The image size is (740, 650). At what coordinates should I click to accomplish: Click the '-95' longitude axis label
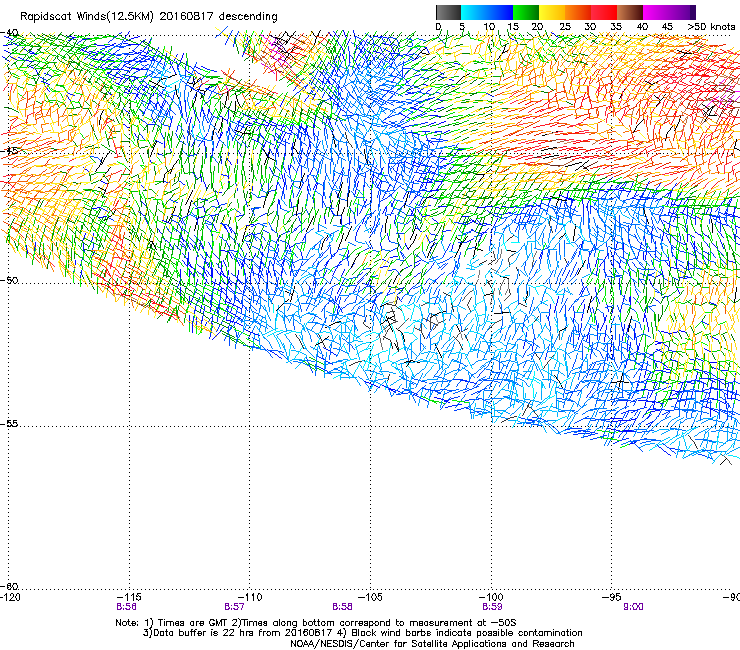[x=612, y=597]
